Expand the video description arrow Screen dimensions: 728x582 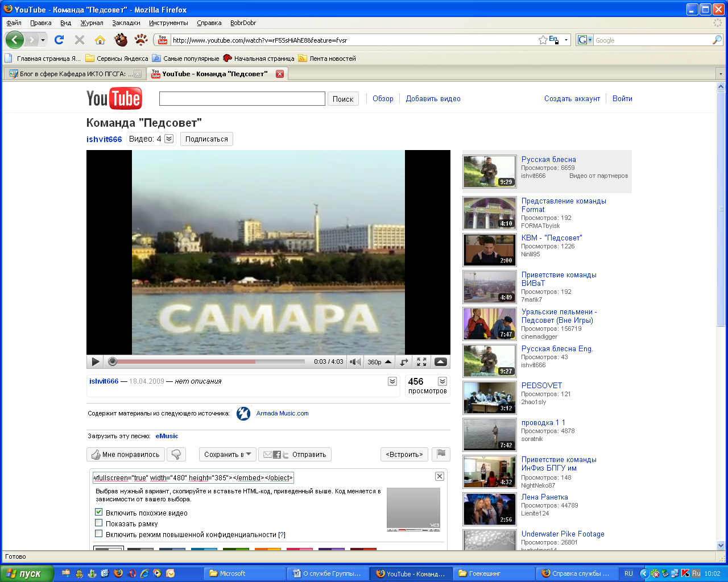coord(392,381)
